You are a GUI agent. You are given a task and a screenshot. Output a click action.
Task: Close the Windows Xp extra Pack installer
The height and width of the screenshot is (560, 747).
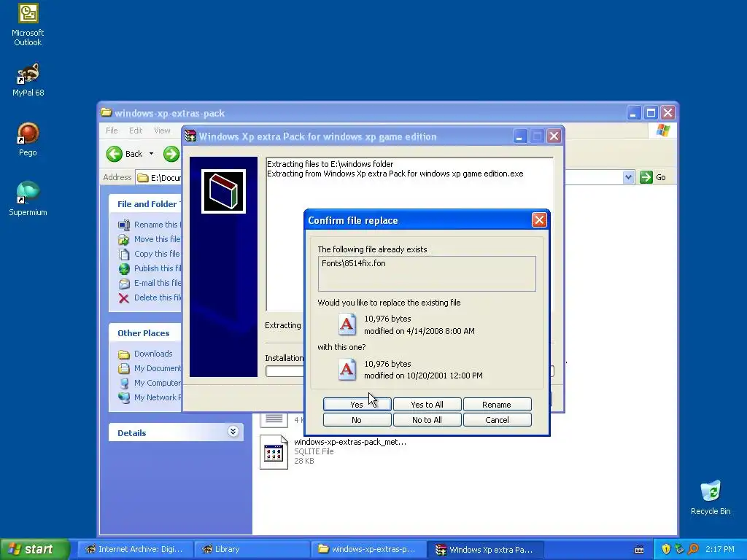coord(554,136)
